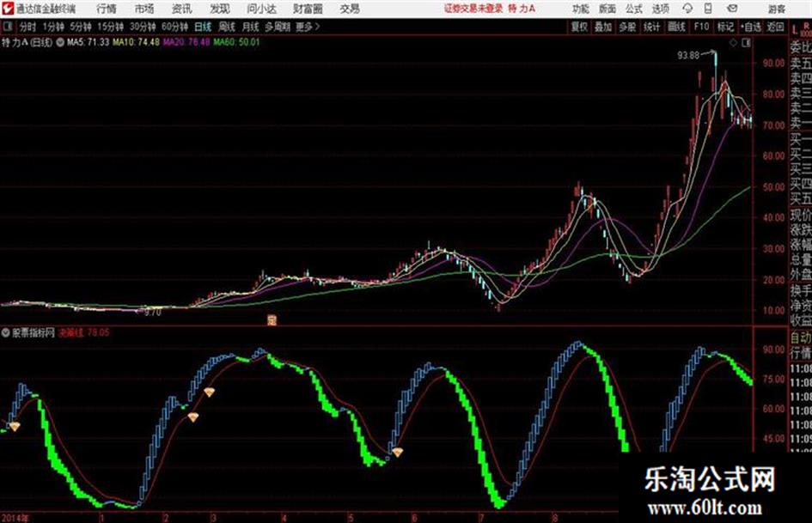812x523 pixels.
Task: Open the 资讯 menu
Action: [x=182, y=9]
